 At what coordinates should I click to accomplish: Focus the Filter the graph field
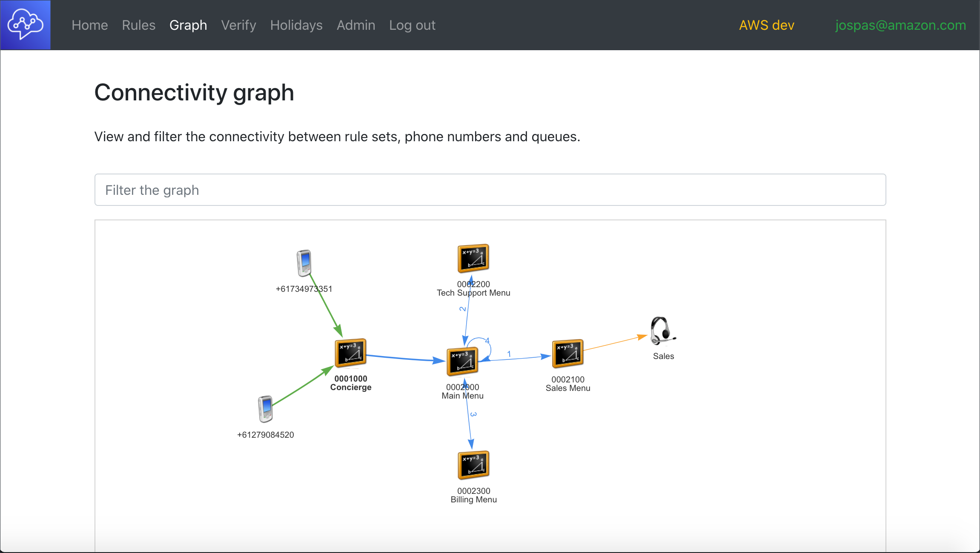tap(490, 190)
